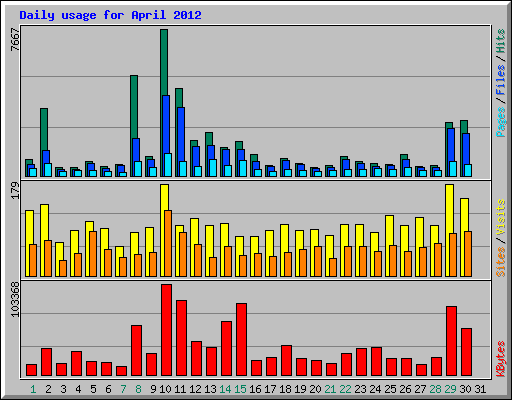The height and width of the screenshot is (400, 512).
Task: Click day 4 on the date axis
Action: [x=78, y=389]
